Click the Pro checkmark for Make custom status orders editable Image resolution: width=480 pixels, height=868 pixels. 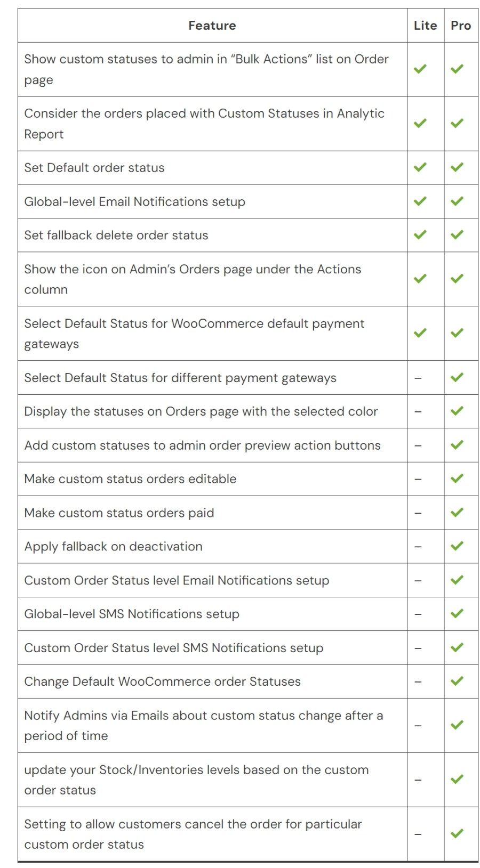[457, 478]
